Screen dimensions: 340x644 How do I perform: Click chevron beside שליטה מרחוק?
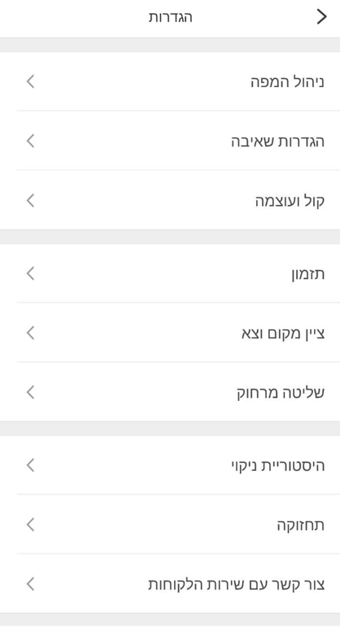[30, 392]
